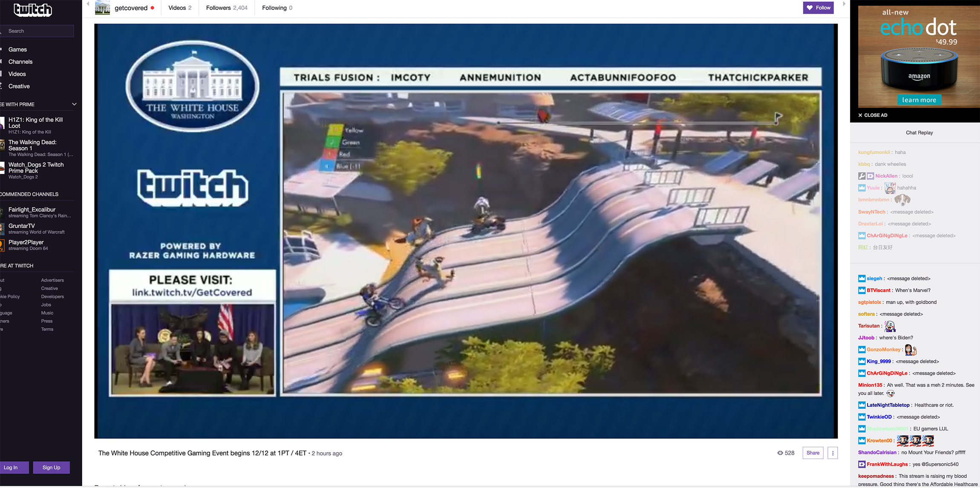Click the video player stream area

point(466,231)
